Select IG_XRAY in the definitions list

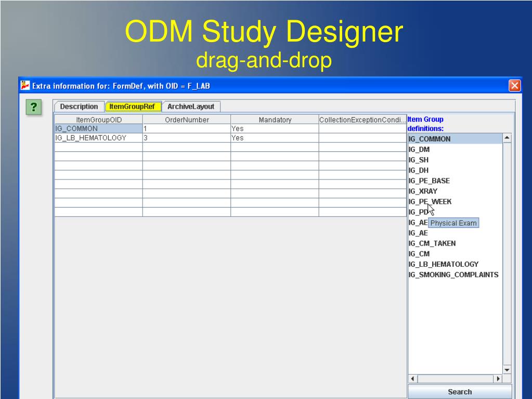point(455,191)
